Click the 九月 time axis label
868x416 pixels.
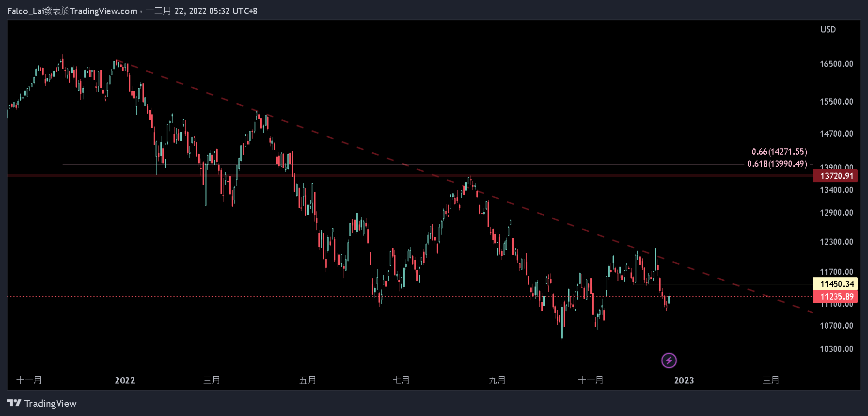tap(497, 381)
